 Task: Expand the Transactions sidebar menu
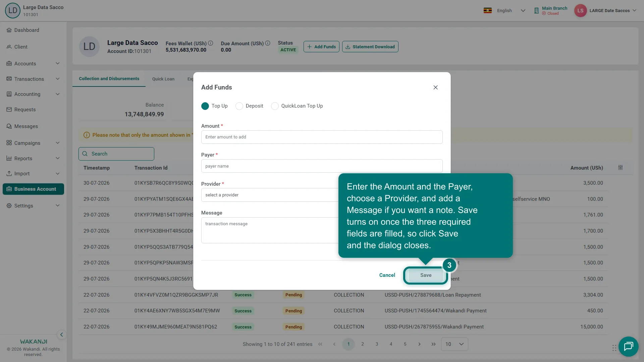coord(58,79)
